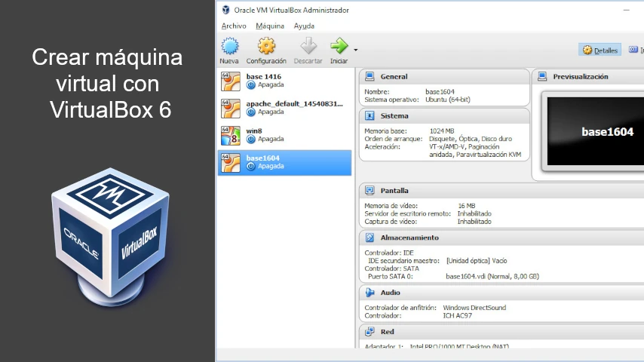Click the VirtualBox icon in title bar
644x362 pixels.
pos(225,10)
